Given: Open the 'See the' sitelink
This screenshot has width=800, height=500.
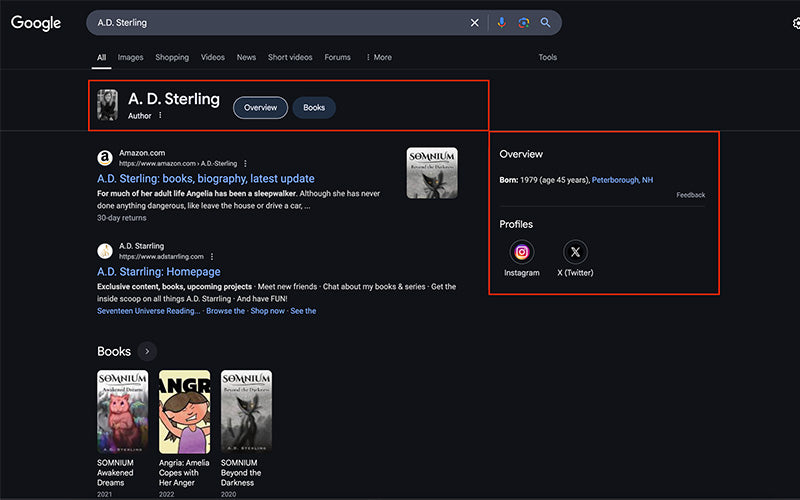Looking at the screenshot, I should (303, 311).
